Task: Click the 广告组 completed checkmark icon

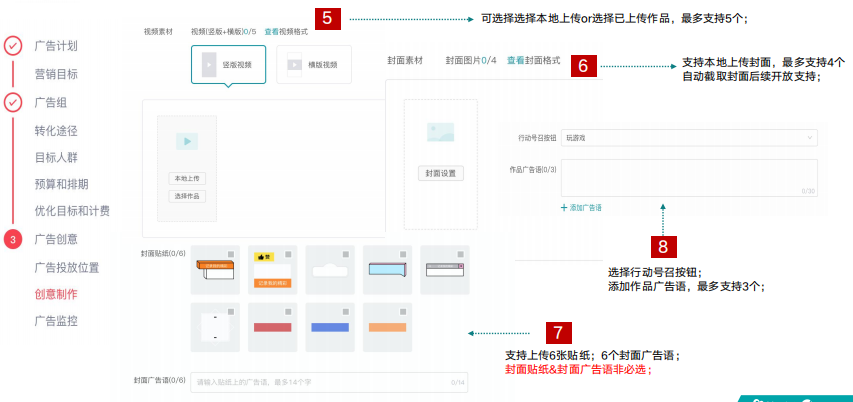Action: click(13, 102)
